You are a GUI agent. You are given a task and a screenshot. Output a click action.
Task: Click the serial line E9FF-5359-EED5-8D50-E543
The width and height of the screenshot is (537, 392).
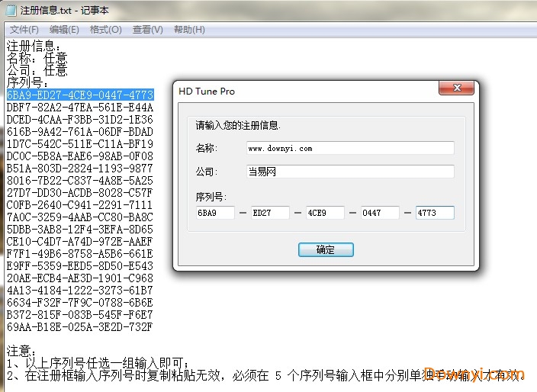pos(80,266)
